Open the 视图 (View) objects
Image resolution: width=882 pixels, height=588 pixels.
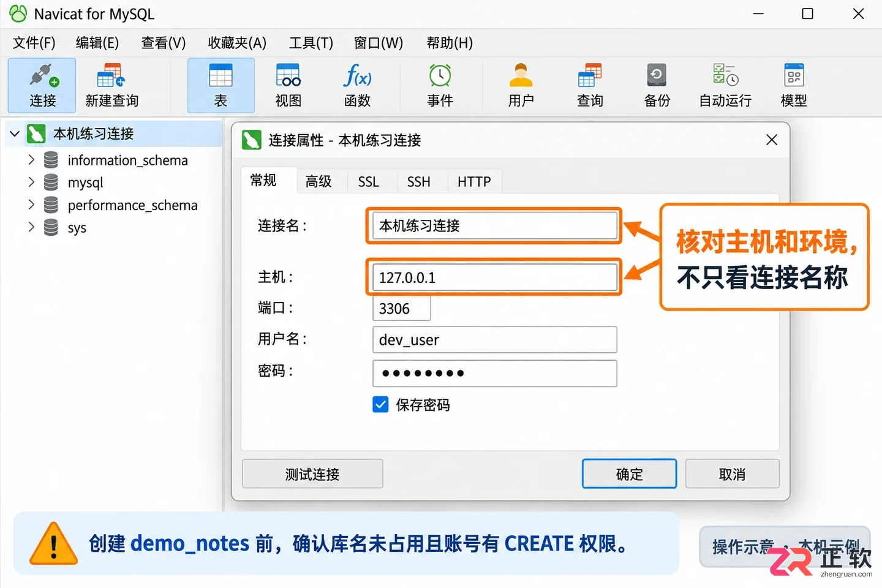288,85
